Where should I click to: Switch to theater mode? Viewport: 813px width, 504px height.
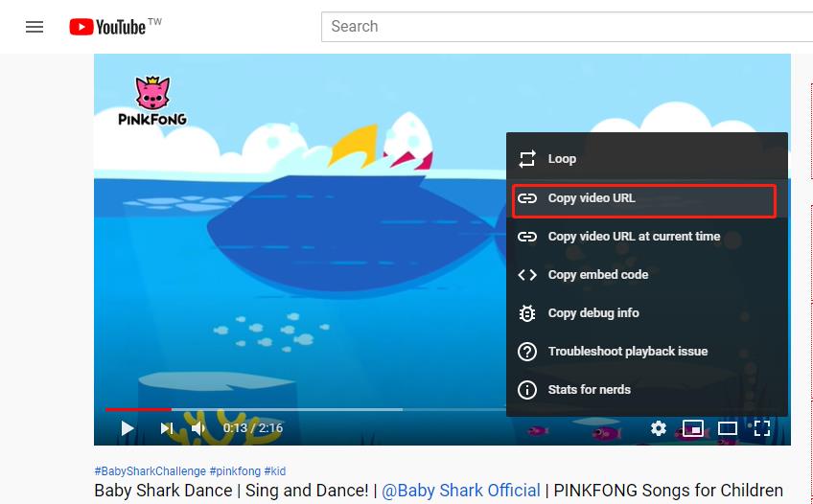(728, 428)
